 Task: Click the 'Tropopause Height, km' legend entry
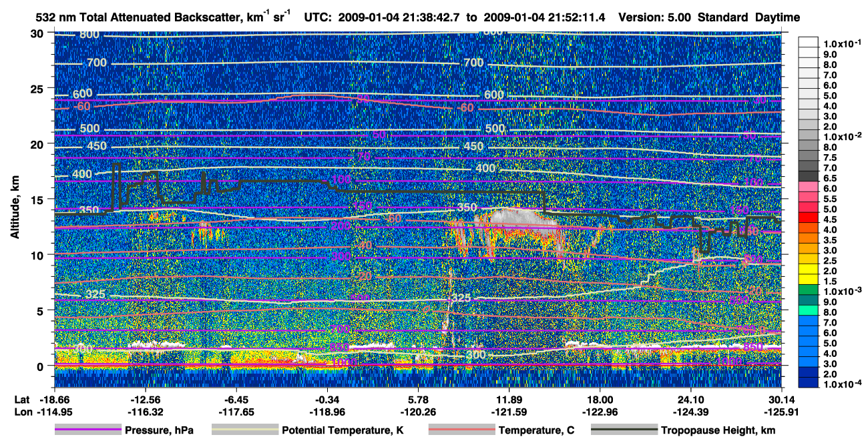tap(684, 431)
